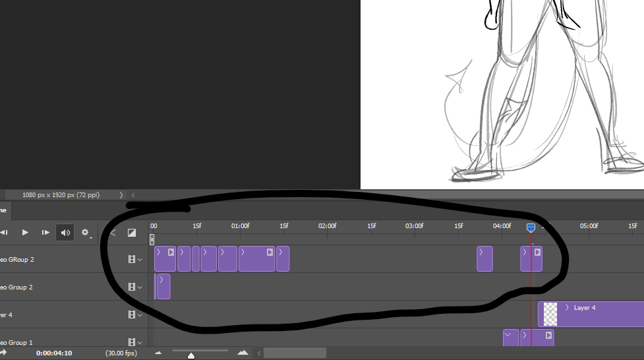
Task: Click the film icon for Video GRoup 2
Action: [x=131, y=259]
